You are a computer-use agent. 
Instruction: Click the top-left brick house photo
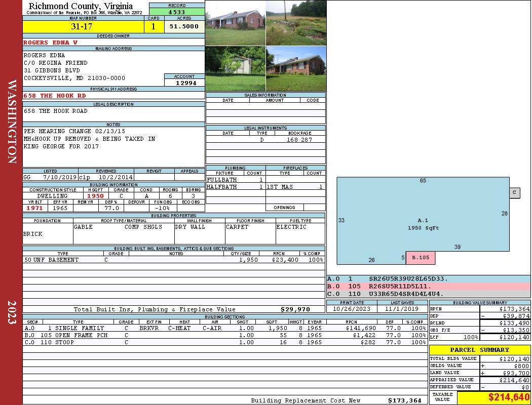coord(235,23)
